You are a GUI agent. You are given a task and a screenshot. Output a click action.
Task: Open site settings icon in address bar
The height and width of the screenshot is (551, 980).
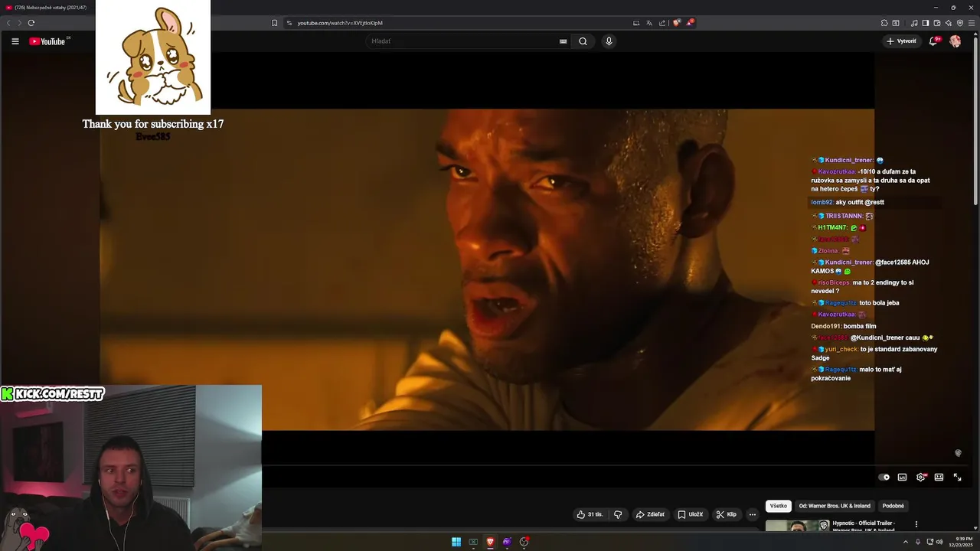[x=289, y=23]
